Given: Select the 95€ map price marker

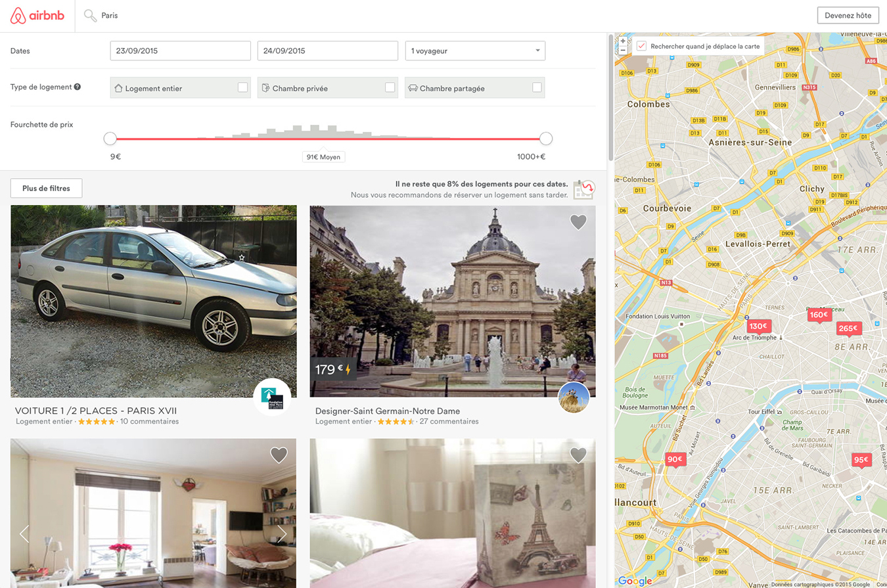Looking at the screenshot, I should 861,460.
